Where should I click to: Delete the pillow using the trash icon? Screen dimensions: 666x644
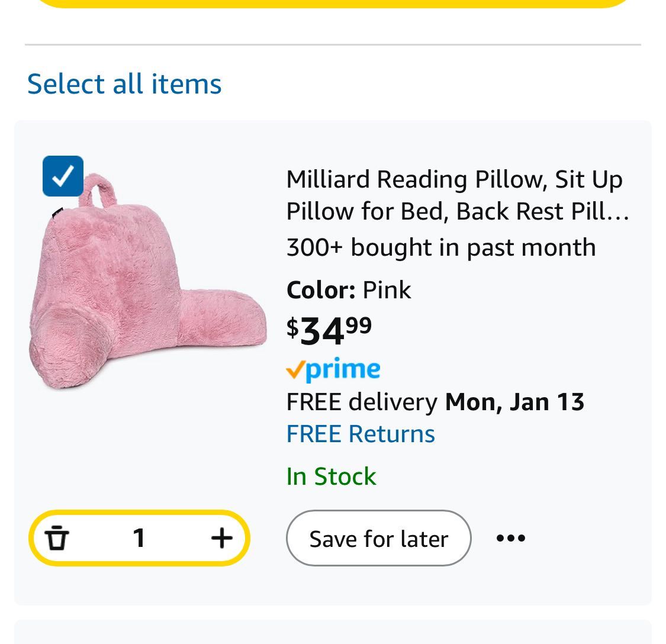click(57, 538)
